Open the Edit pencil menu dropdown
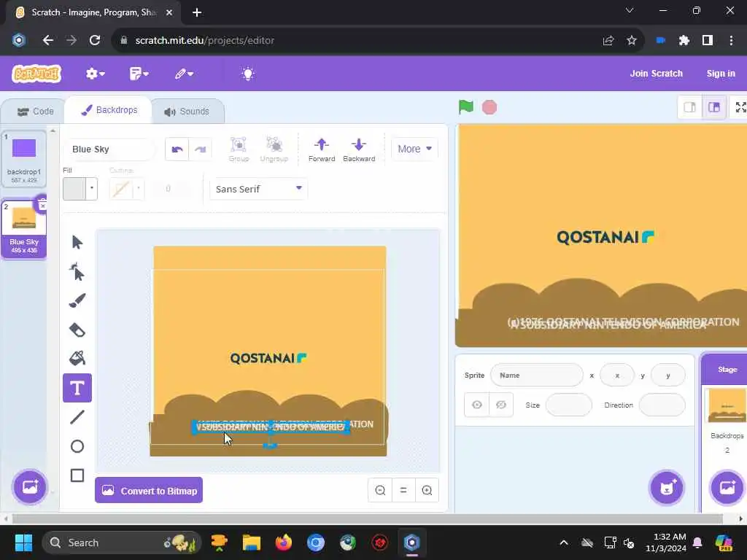 click(184, 74)
